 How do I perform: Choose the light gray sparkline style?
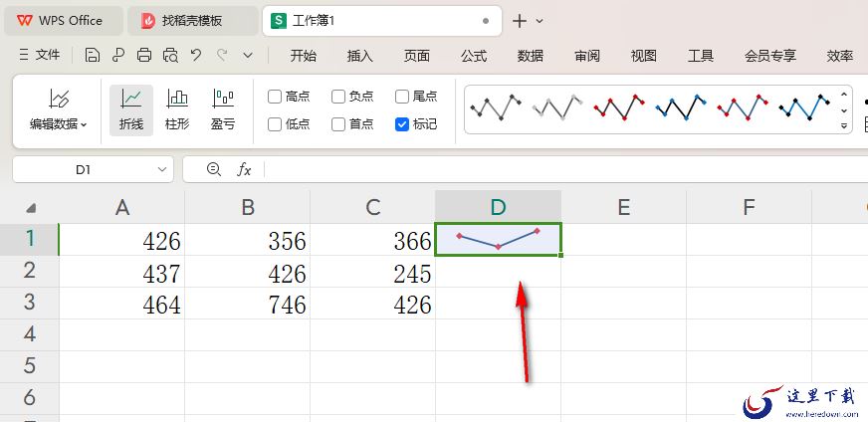pos(557,107)
